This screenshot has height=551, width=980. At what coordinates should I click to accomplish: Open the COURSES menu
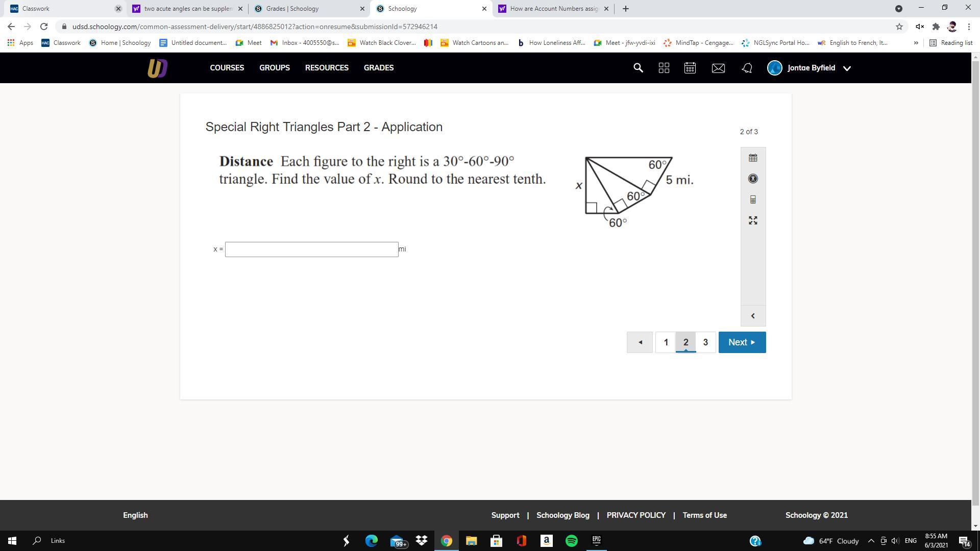227,68
